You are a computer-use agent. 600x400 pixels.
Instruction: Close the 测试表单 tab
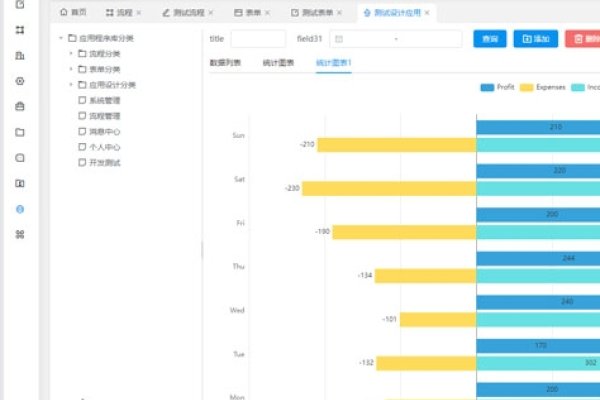(339, 13)
